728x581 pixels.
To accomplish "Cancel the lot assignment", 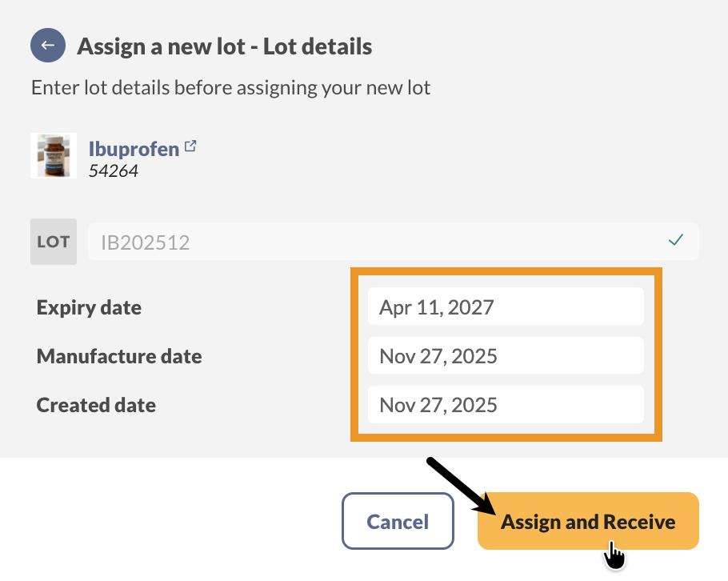I will click(398, 521).
